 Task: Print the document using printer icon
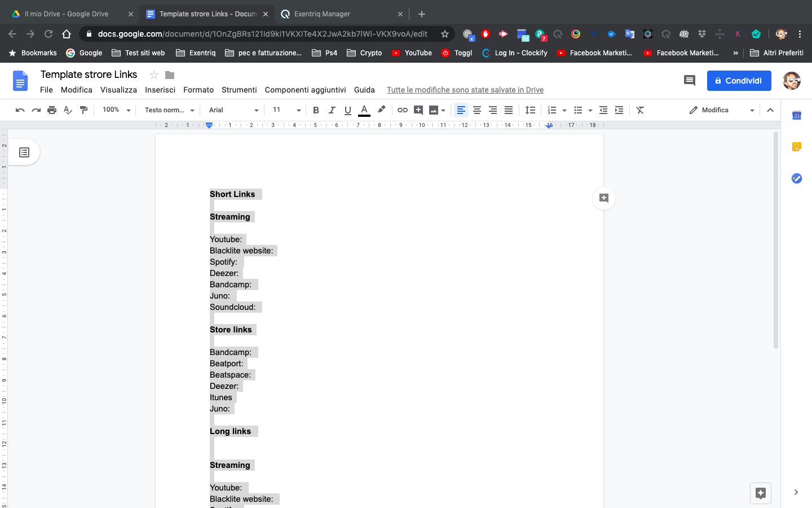coord(52,110)
